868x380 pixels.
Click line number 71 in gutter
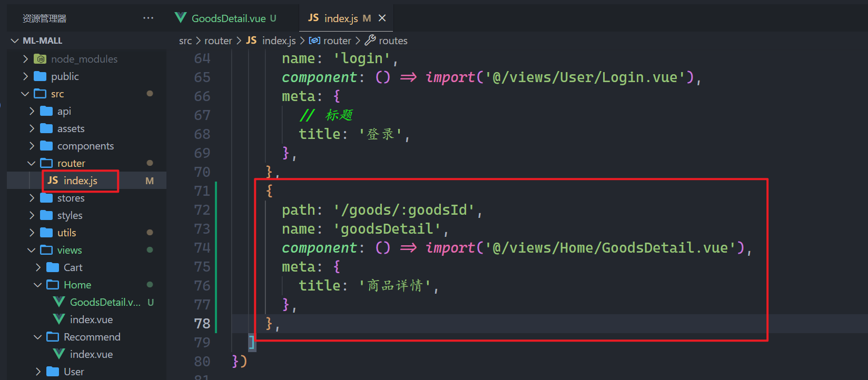click(202, 191)
